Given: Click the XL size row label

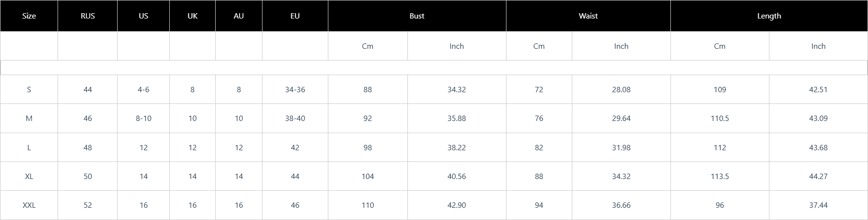Looking at the screenshot, I should 29,177.
